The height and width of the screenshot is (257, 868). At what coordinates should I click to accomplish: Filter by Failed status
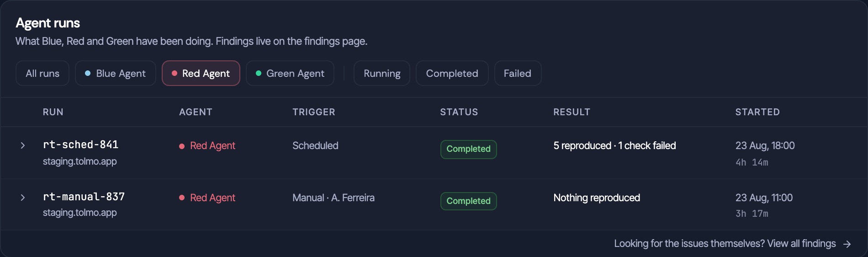coord(518,73)
